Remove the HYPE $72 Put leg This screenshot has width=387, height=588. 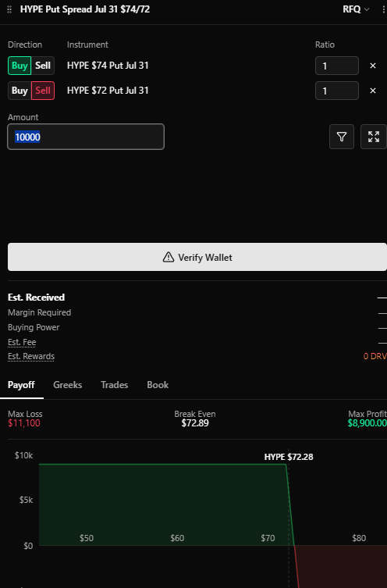(x=373, y=91)
